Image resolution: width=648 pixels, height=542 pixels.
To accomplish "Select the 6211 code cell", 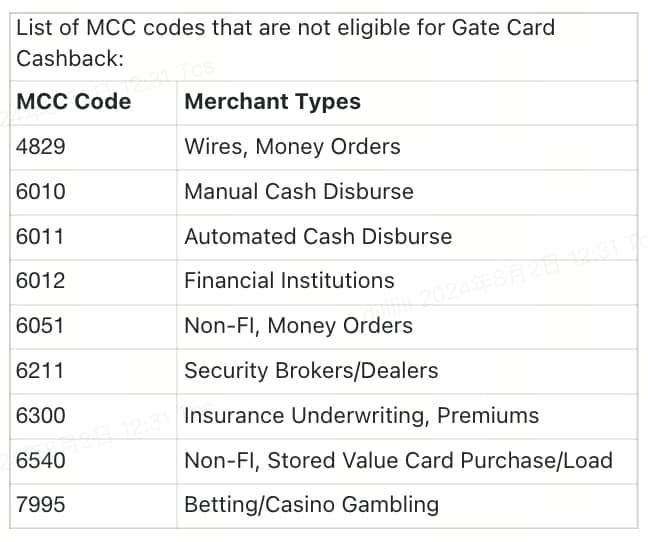I will pyautogui.click(x=41, y=371).
